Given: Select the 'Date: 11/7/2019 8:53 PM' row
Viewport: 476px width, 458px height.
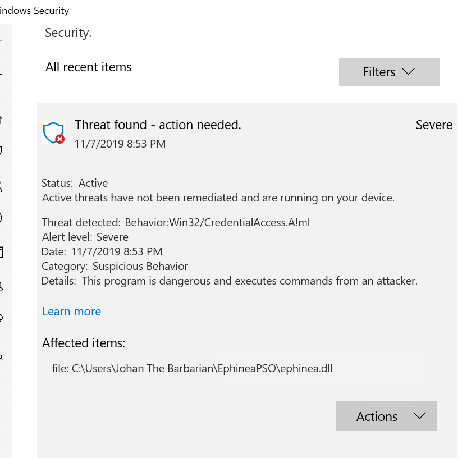Looking at the screenshot, I should [102, 251].
